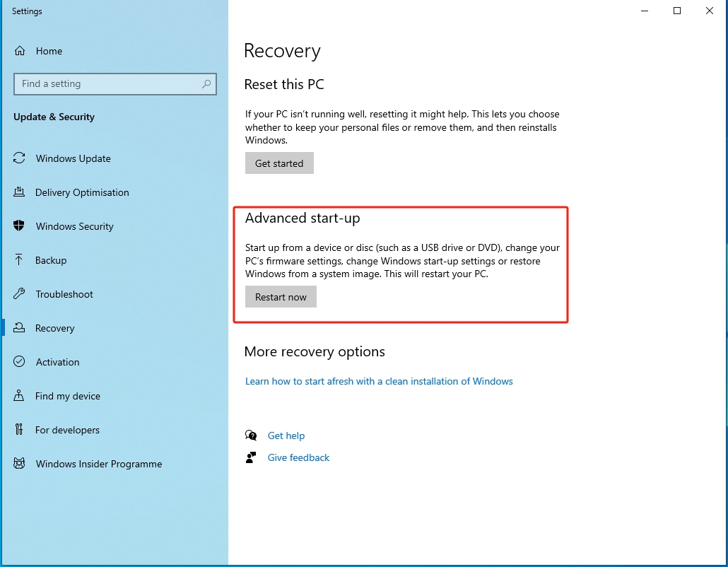Focus the Find a setting search box
The height and width of the screenshot is (567, 728).
point(115,84)
